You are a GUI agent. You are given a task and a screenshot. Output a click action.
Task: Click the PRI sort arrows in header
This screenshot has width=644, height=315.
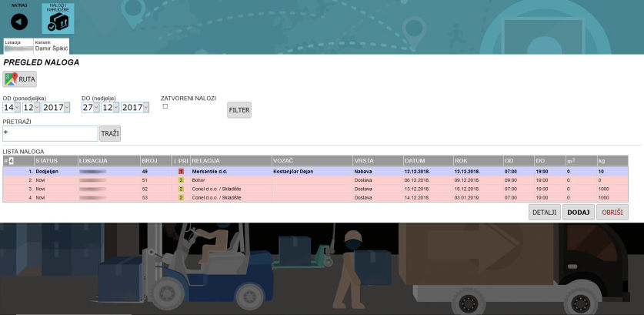coord(174,160)
